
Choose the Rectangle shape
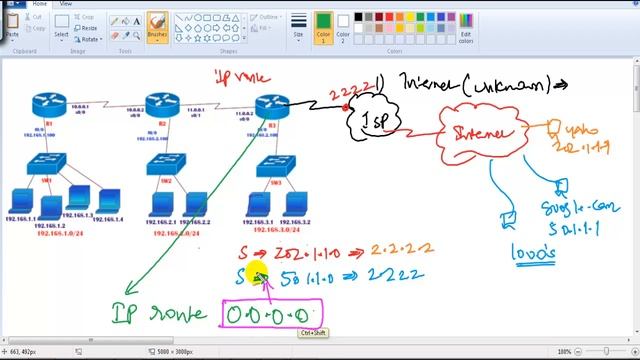pyautogui.click(x=207, y=18)
